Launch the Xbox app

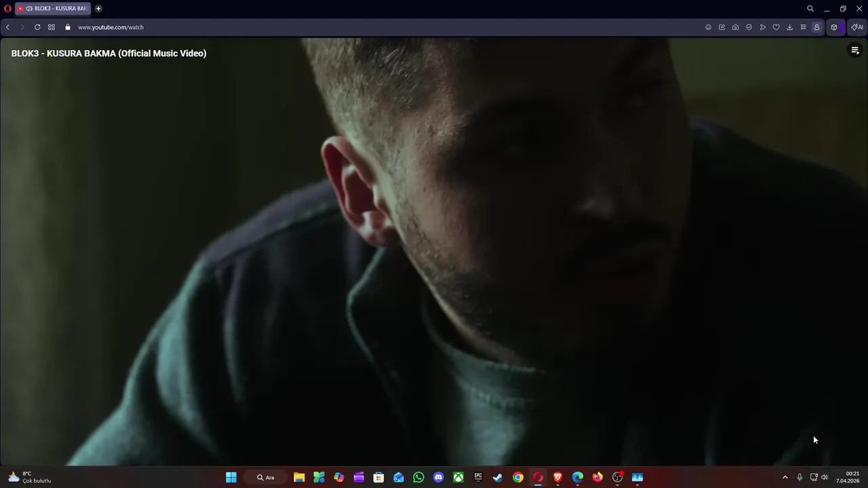click(458, 477)
